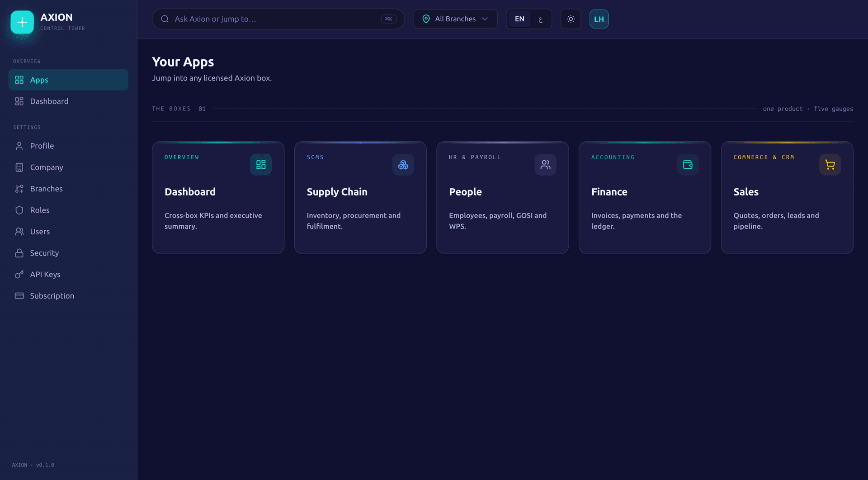This screenshot has width=868, height=480.
Task: Click the ⌘K shortcut badge
Action: click(389, 19)
